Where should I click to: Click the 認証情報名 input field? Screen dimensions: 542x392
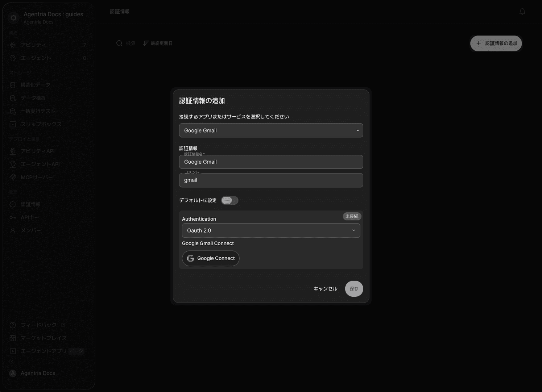tap(271, 162)
